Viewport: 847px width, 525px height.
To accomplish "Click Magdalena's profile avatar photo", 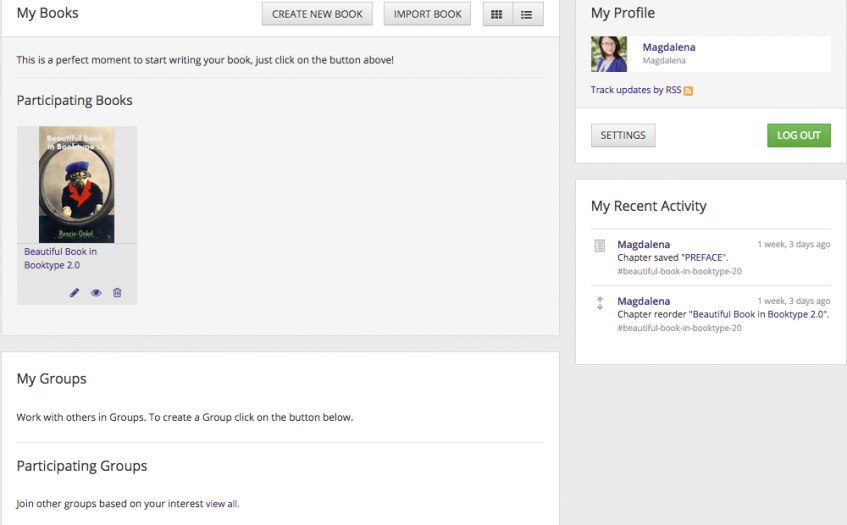I will [x=609, y=54].
